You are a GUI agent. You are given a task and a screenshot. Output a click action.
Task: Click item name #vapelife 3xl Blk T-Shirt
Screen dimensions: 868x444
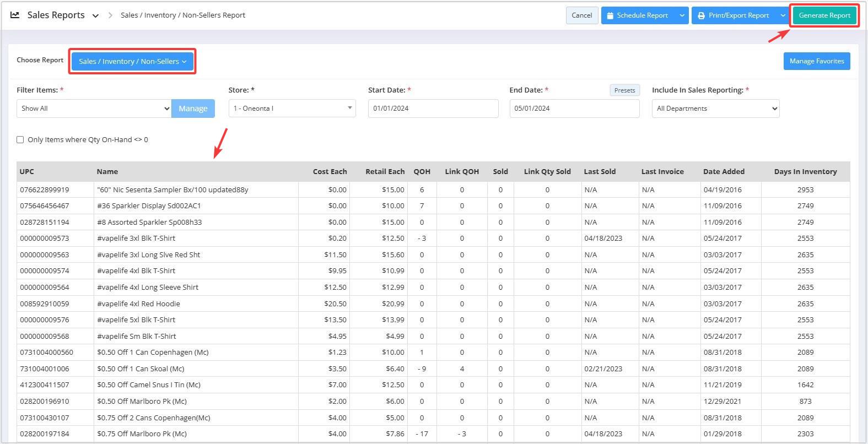pyautogui.click(x=136, y=239)
